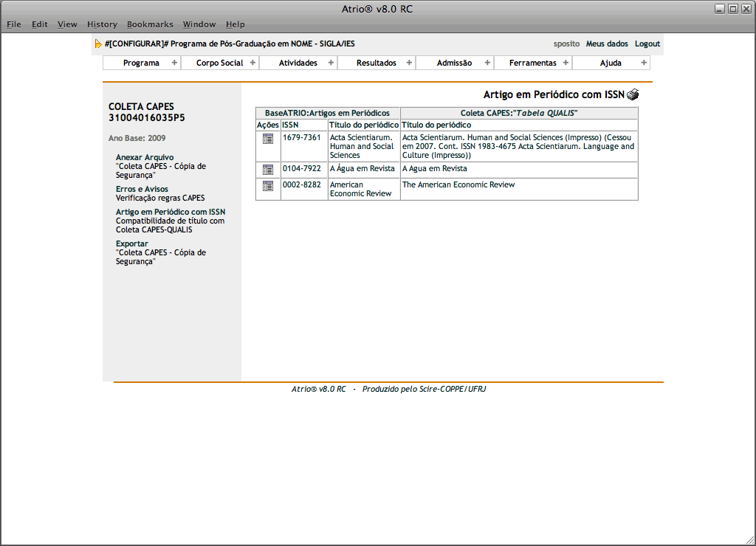
Task: Expand the Resultados menu plus sign
Action: coord(409,63)
